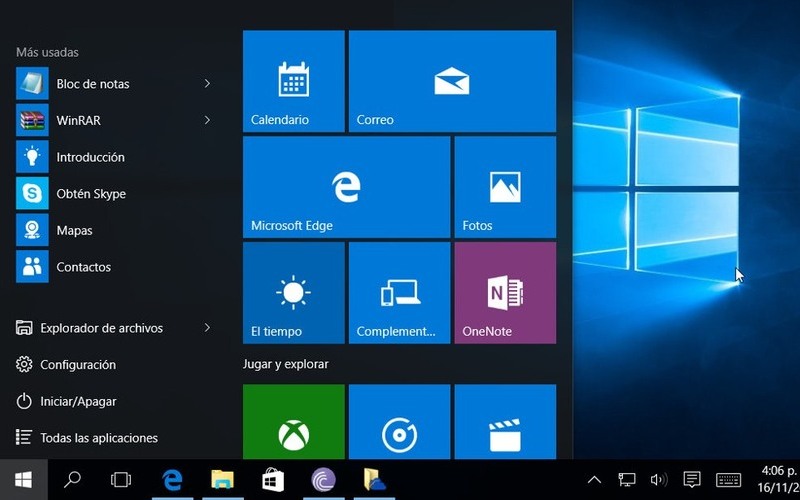The image size is (800, 500).
Task: Open the Correo mail tile
Action: [453, 81]
